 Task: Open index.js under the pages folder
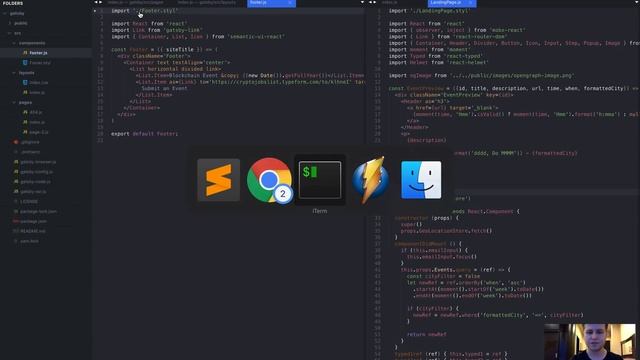[x=37, y=122]
